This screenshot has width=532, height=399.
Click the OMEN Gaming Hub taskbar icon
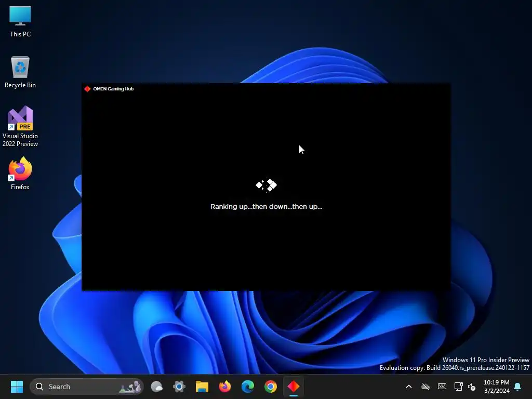(x=294, y=387)
